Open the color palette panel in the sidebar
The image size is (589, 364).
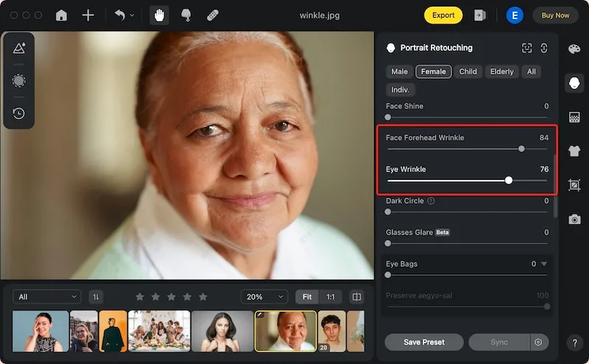click(x=574, y=49)
